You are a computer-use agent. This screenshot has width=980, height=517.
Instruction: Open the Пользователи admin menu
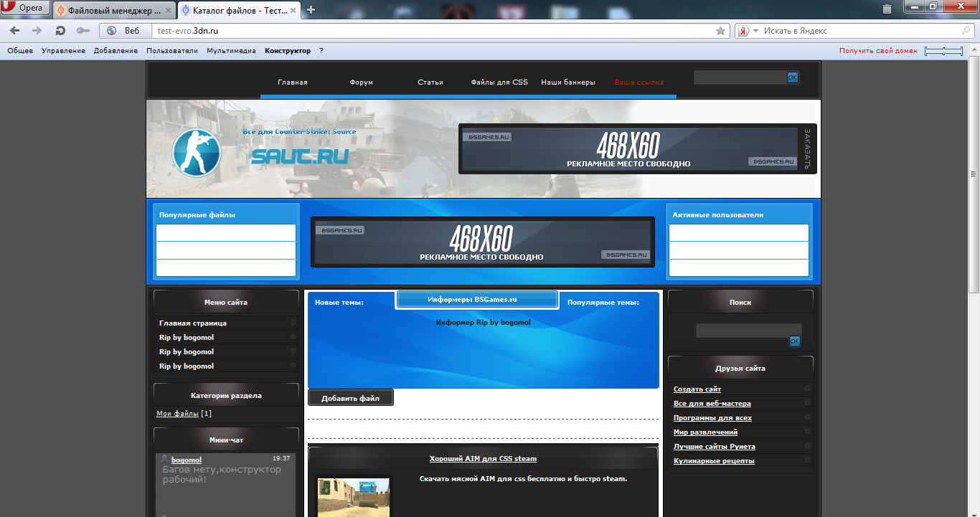[172, 51]
